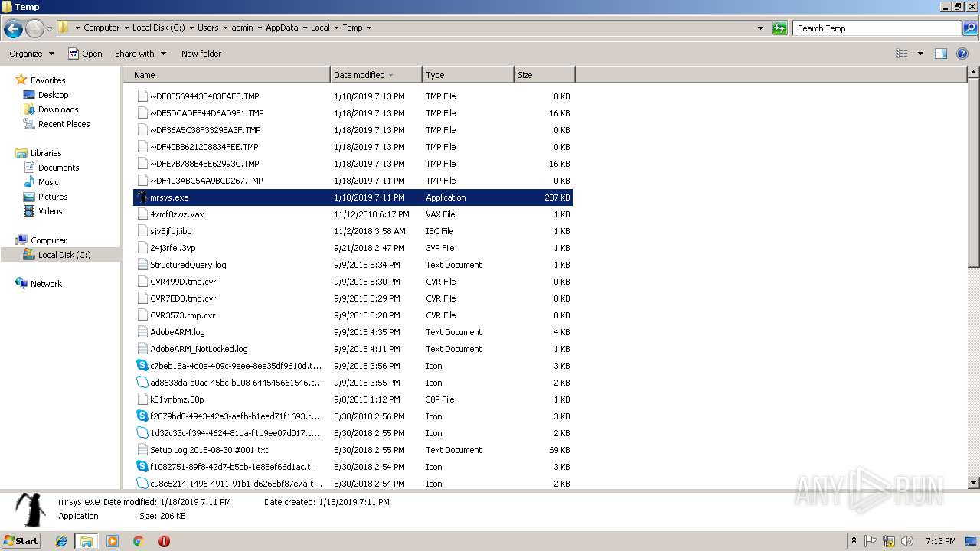Screen dimensions: 980x551
Task: Open Windows Media Player taskbar icon
Action: point(113,541)
